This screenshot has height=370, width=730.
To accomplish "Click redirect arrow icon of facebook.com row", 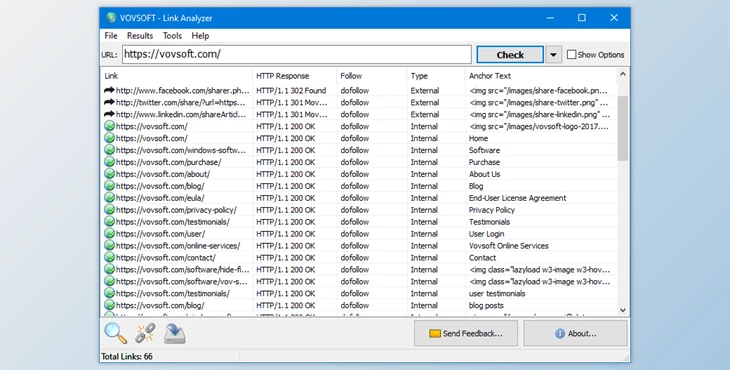I will click(109, 90).
